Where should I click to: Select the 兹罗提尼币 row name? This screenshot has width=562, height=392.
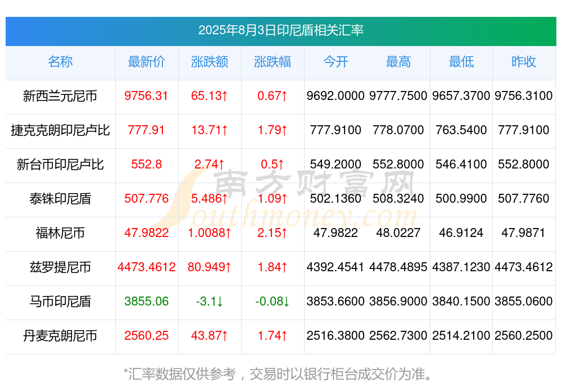tap(60, 267)
